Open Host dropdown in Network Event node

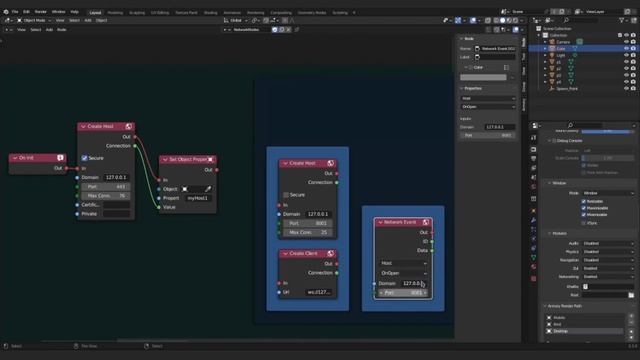pos(403,263)
